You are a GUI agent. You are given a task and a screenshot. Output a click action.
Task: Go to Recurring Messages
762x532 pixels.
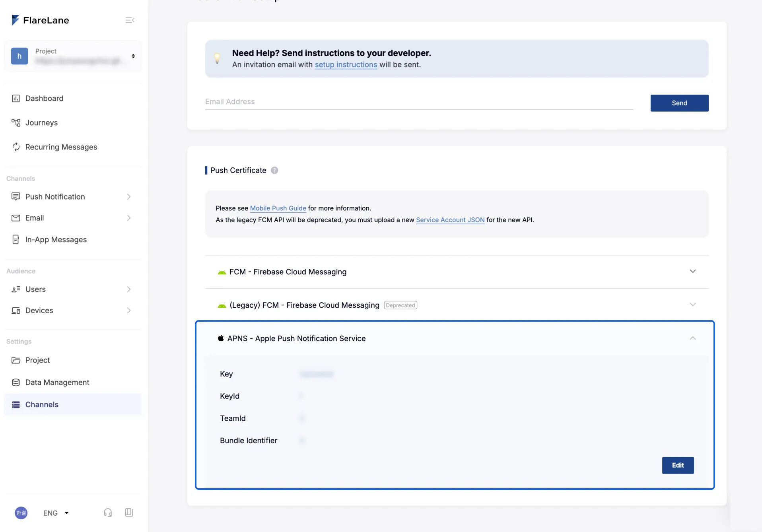[61, 147]
